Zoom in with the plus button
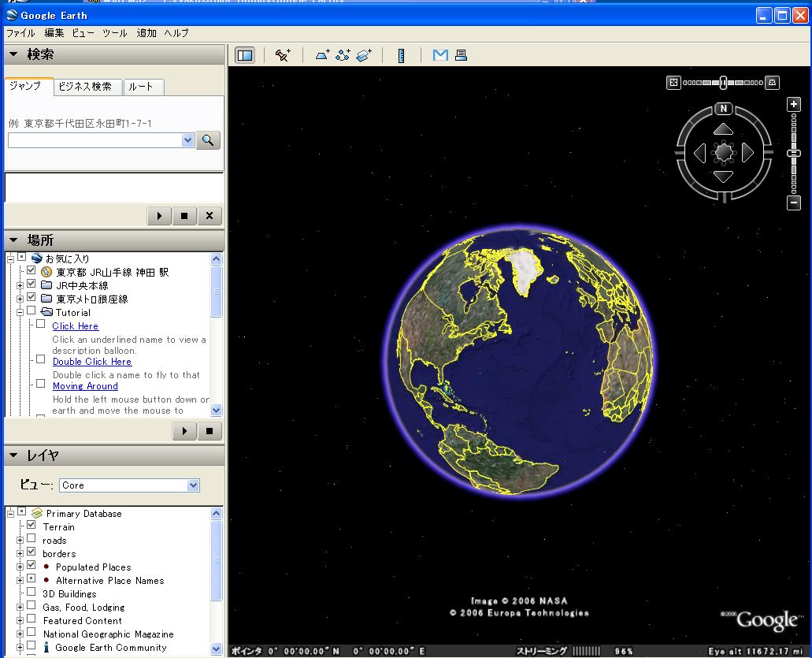The image size is (812, 658). [x=794, y=104]
